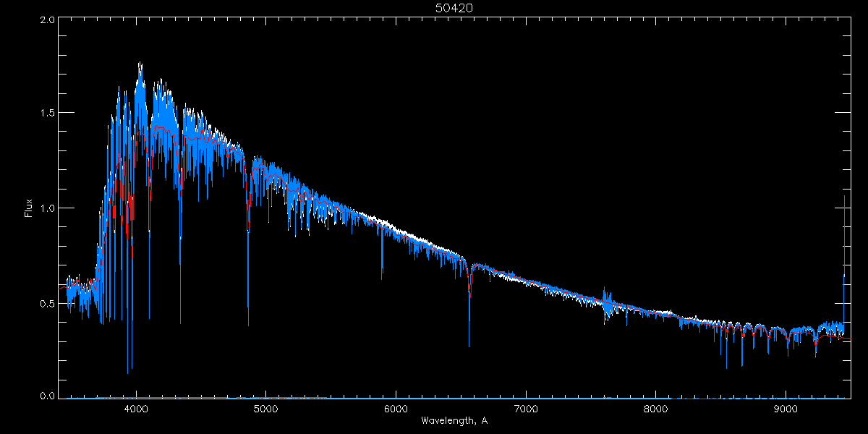This screenshot has height=434, width=868.
Task: Select the 8000 wavelength tick label
Action: (656, 408)
